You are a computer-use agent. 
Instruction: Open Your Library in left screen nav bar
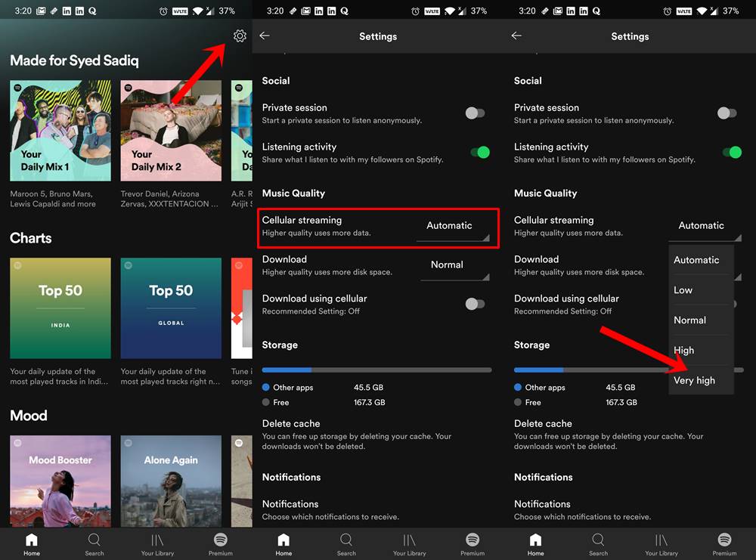pos(158,545)
